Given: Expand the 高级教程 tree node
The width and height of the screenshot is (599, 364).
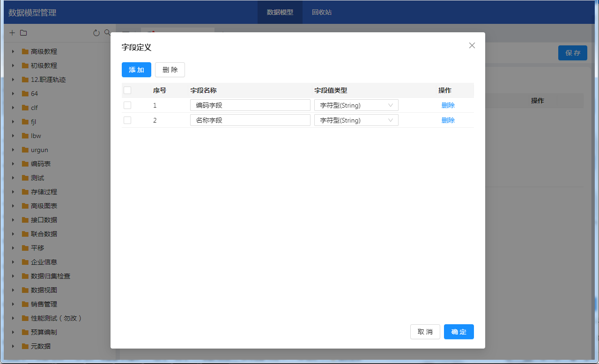Looking at the screenshot, I should (x=13, y=51).
